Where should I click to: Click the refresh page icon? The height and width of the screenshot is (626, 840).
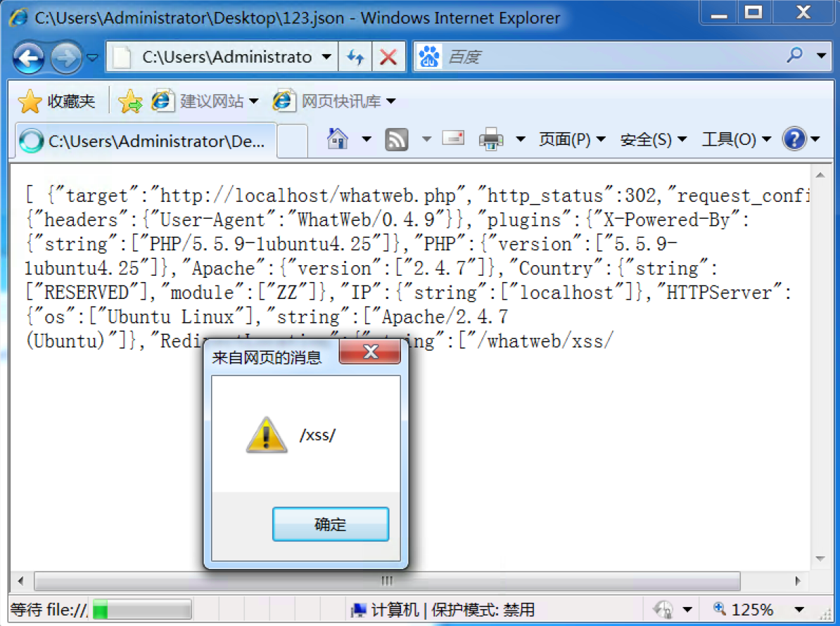355,57
